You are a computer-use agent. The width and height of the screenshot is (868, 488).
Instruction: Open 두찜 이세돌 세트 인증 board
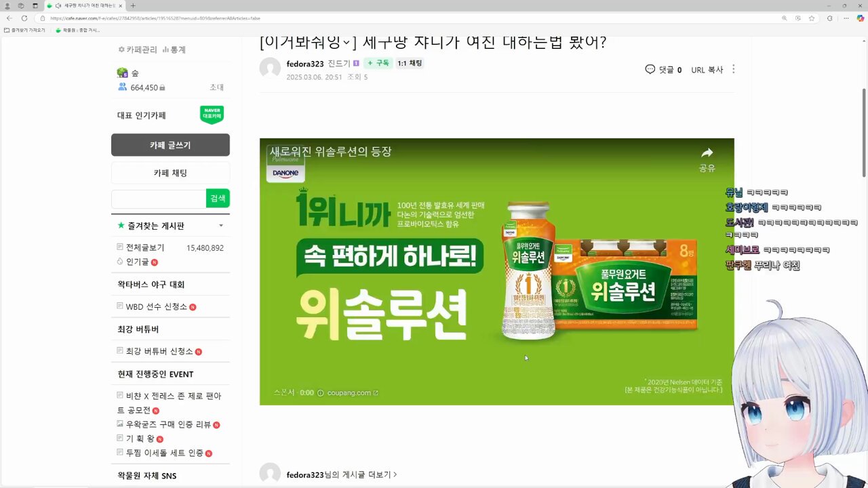164,453
